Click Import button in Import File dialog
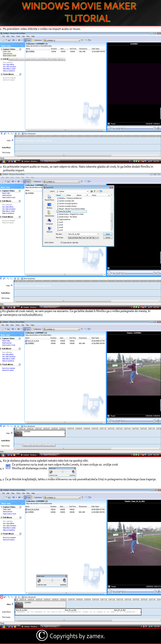 tap(108, 234)
